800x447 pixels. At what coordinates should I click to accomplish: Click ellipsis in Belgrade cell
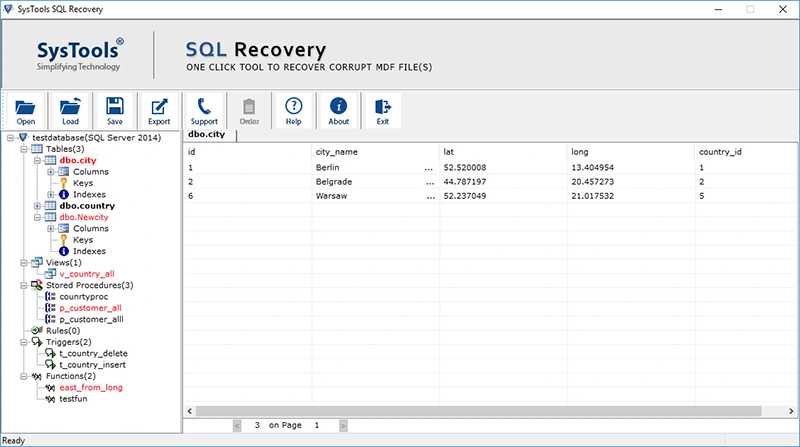(430, 182)
